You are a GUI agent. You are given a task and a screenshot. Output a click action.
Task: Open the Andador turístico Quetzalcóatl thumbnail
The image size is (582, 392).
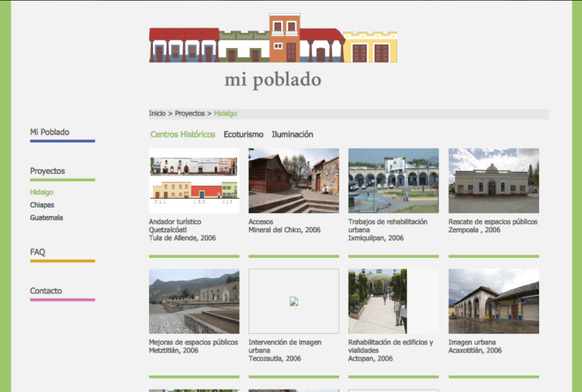pyautogui.click(x=194, y=181)
